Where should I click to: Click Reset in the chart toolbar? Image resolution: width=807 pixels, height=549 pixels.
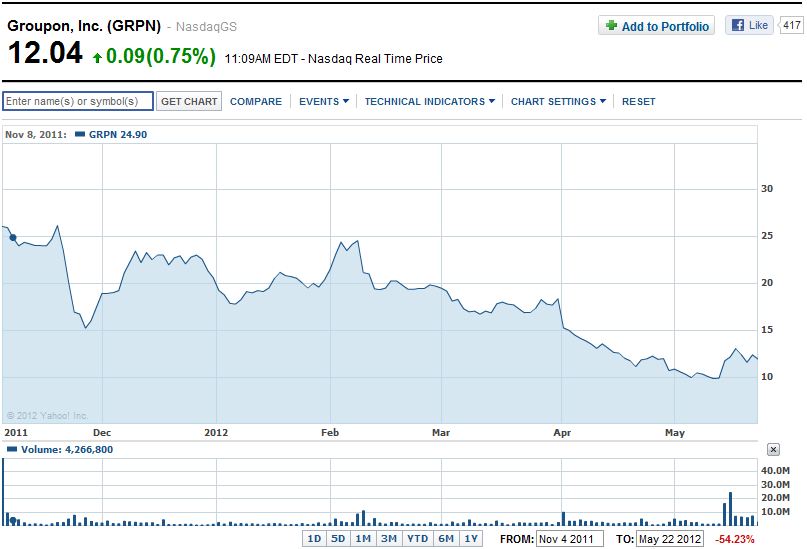pyautogui.click(x=638, y=101)
